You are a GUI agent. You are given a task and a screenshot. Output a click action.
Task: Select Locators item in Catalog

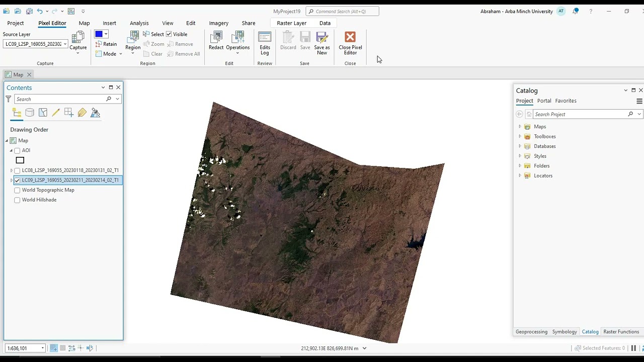point(543,176)
